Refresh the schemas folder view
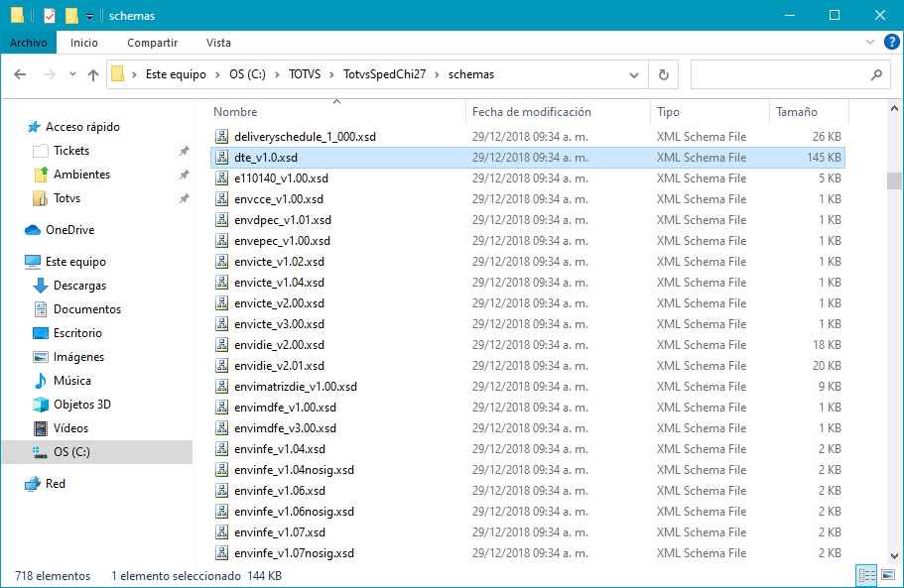 [664, 74]
